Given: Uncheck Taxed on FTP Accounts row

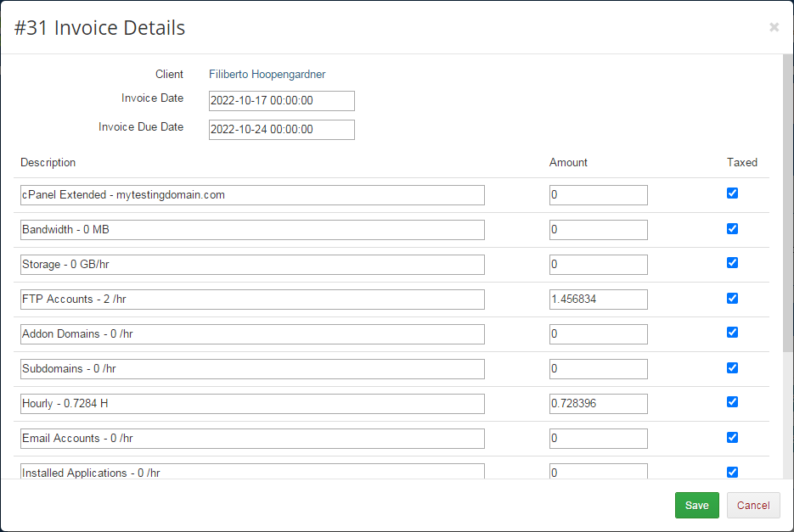Looking at the screenshot, I should pyautogui.click(x=732, y=298).
